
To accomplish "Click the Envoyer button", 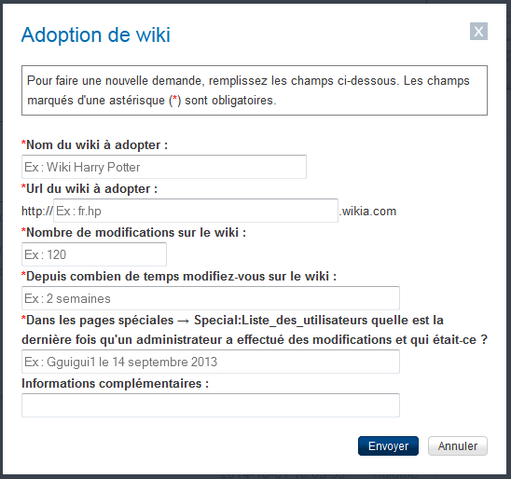I will point(388,446).
